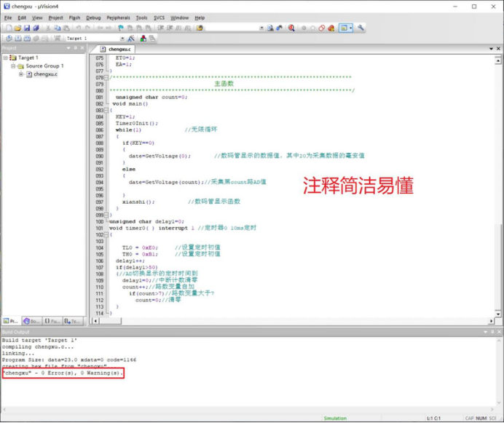504x423 pixels.
Task: Close the chengxu.c editor tab
Action: pyautogui.click(x=498, y=49)
